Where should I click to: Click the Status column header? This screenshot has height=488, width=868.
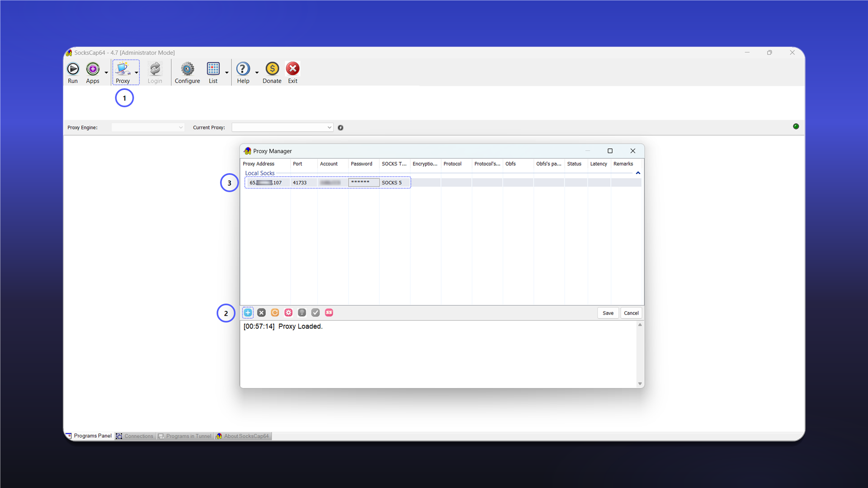pyautogui.click(x=576, y=164)
